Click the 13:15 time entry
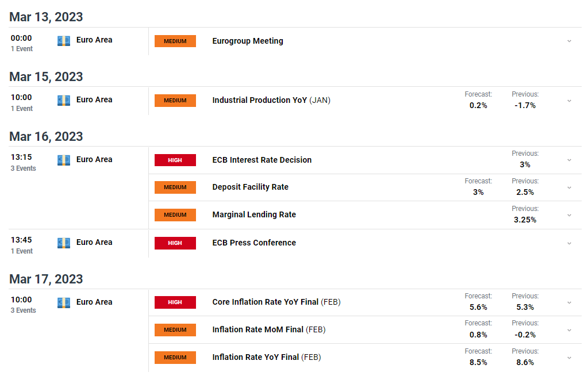The width and height of the screenshot is (588, 376). 21,157
